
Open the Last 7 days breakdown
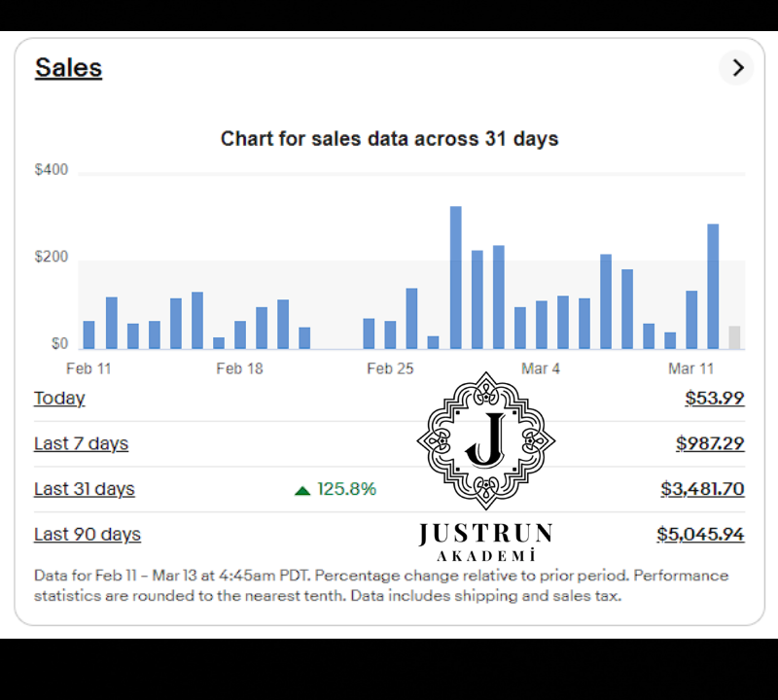(x=81, y=443)
